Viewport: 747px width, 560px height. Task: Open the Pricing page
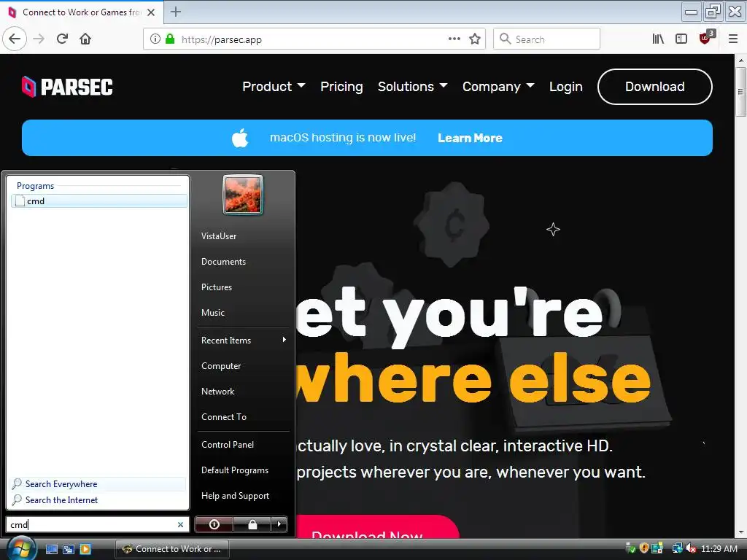pyautogui.click(x=341, y=87)
